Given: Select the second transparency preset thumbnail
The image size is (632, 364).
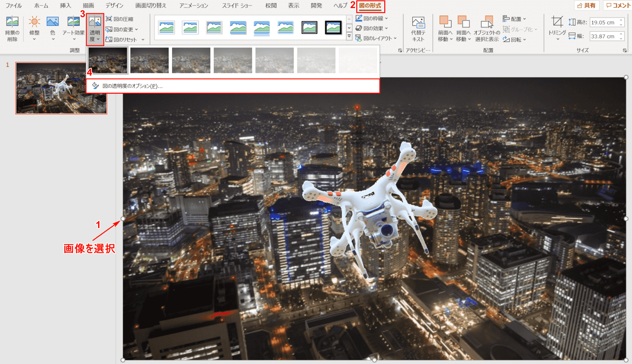Looking at the screenshot, I should pos(149,60).
